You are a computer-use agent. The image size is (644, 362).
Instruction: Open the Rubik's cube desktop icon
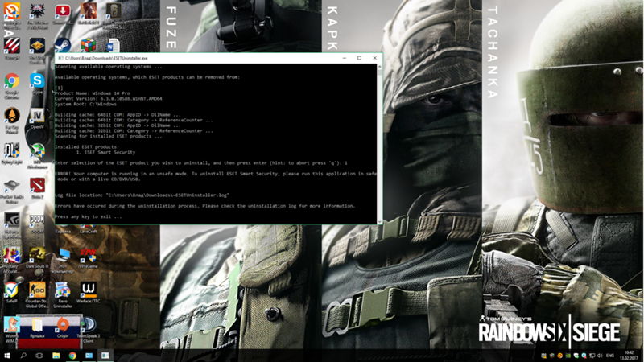(88, 45)
